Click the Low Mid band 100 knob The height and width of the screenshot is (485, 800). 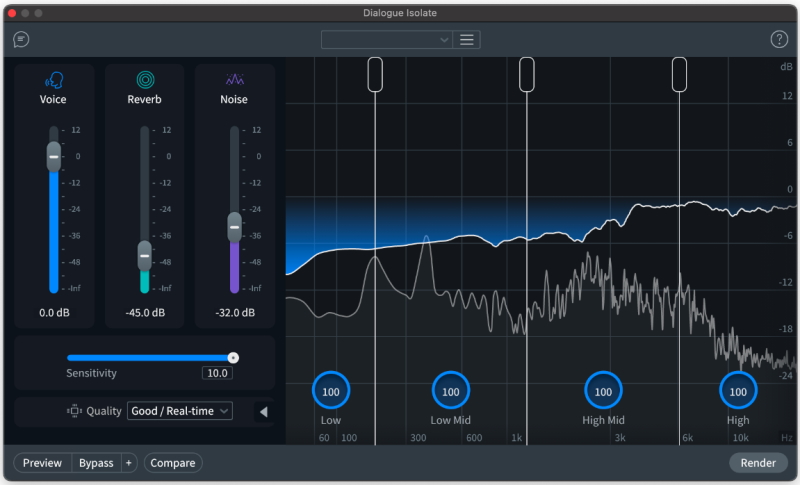pyautogui.click(x=451, y=391)
